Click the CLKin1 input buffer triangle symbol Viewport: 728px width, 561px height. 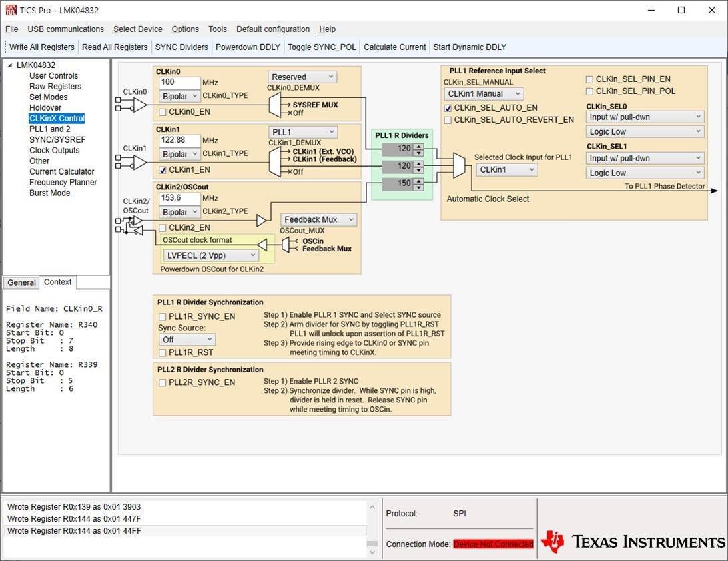coord(140,162)
